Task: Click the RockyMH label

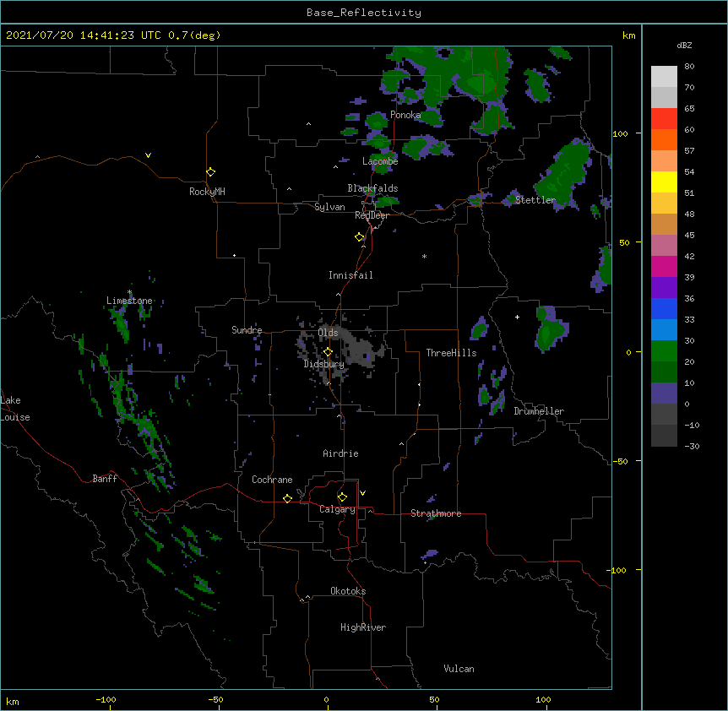Action: click(207, 192)
